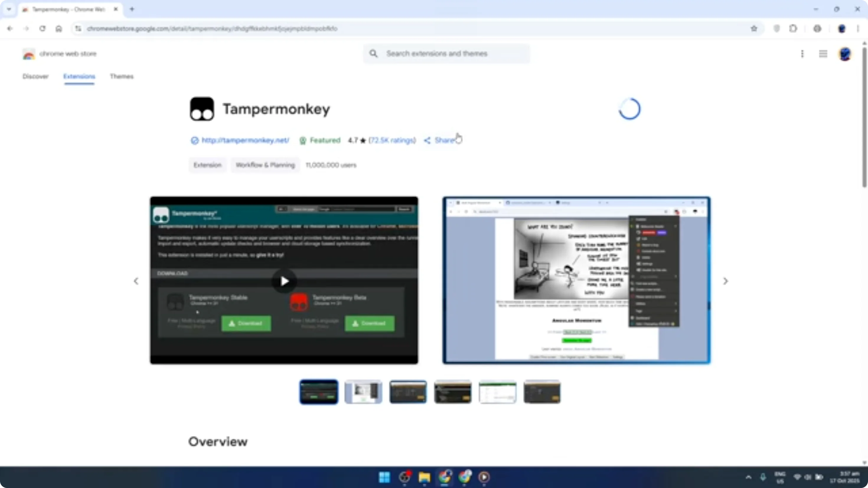
Task: Open the store's more options menu
Action: [802, 54]
